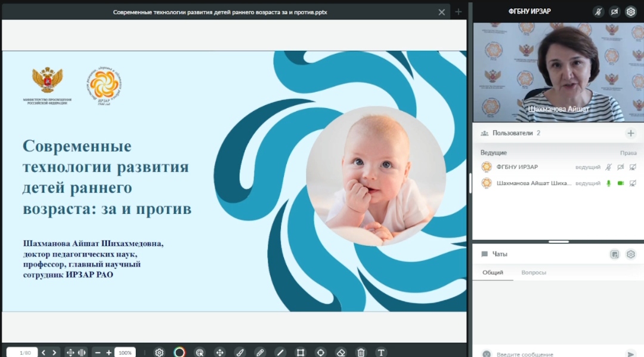Pick the straight line tool
The image size is (644, 357).
280,352
